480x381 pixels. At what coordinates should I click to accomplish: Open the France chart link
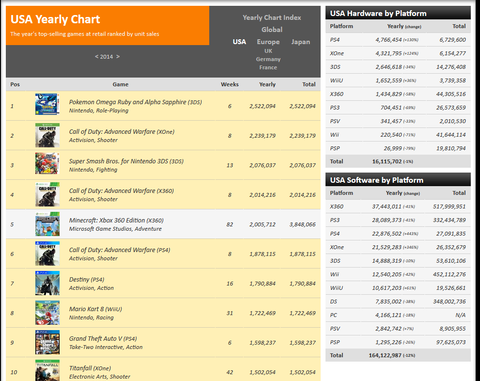click(x=268, y=67)
